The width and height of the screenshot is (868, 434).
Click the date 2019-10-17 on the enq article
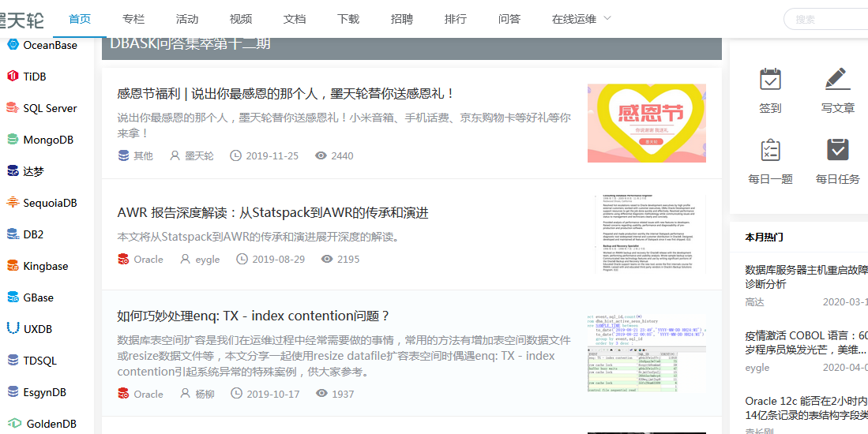point(273,394)
